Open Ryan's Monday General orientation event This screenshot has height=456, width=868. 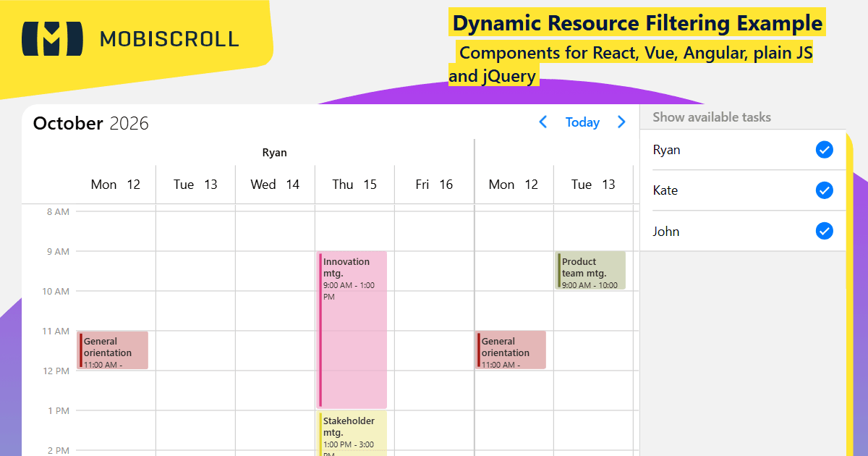click(x=113, y=350)
